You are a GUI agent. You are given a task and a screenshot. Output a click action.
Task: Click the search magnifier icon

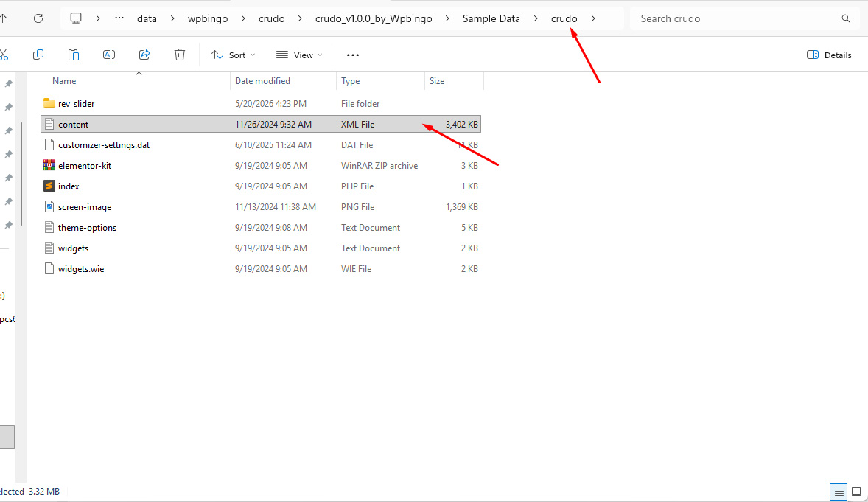(x=846, y=18)
